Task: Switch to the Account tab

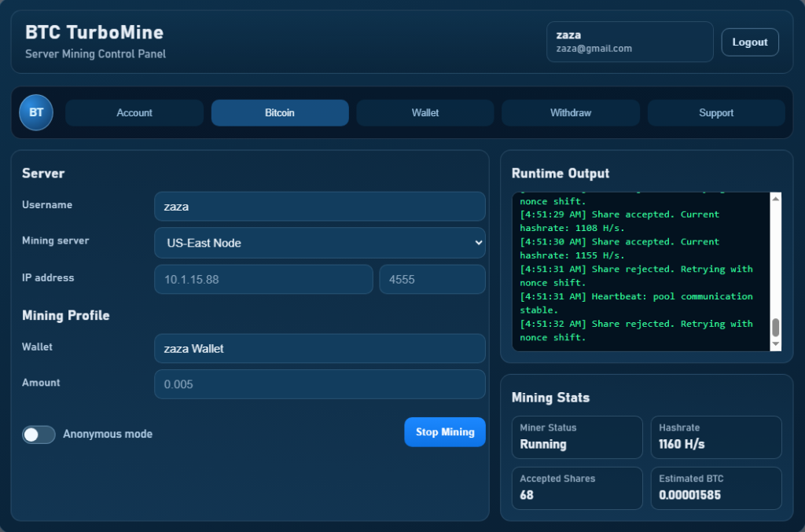Action: click(x=134, y=112)
